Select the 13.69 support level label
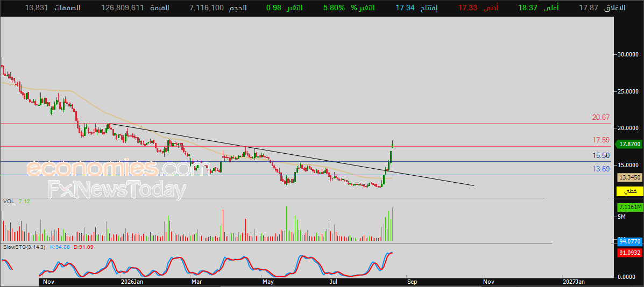 [600, 169]
